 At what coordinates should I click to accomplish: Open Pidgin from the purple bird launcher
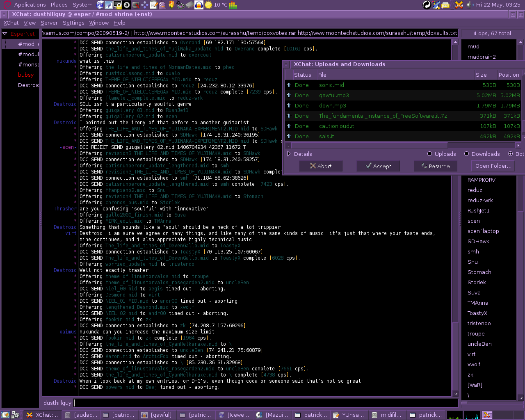162,5
